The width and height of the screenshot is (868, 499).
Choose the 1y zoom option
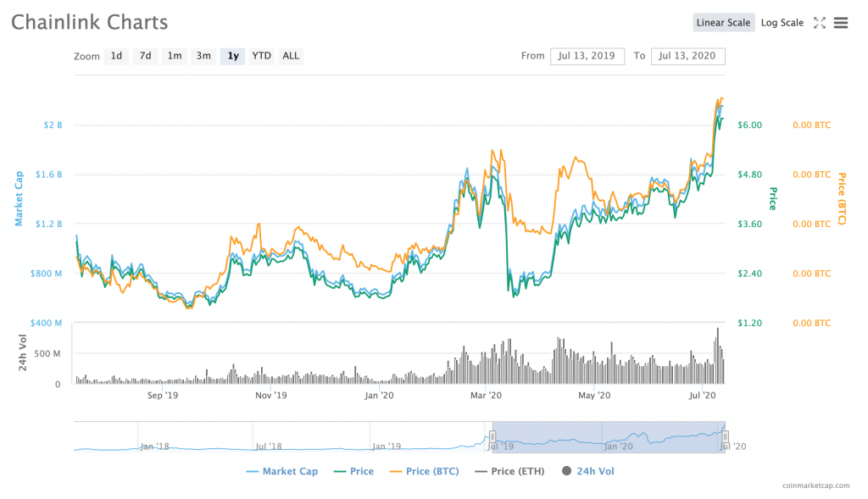(x=233, y=56)
